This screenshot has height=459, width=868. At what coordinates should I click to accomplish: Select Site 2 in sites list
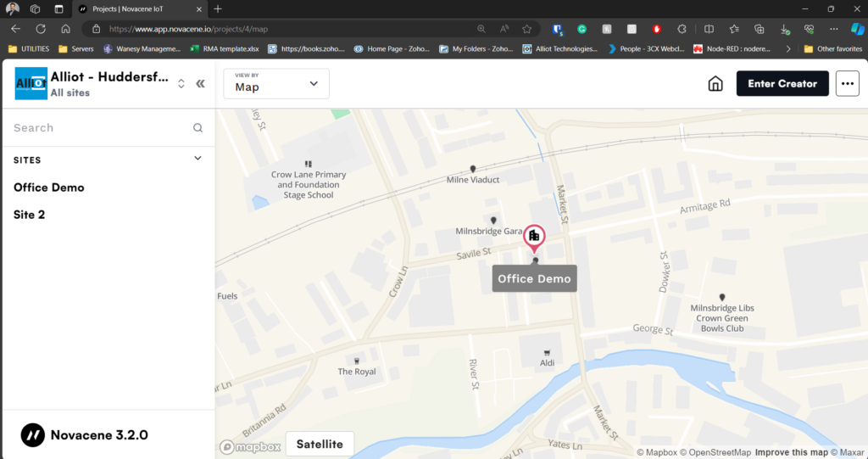pyautogui.click(x=30, y=215)
